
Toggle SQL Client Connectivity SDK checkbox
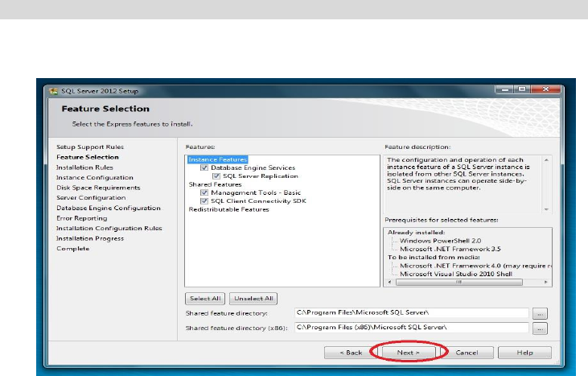[x=204, y=200]
